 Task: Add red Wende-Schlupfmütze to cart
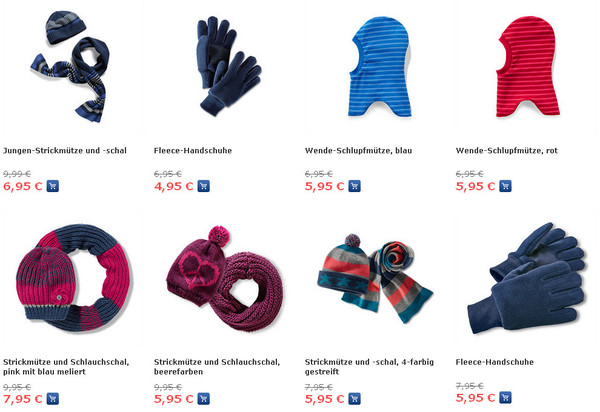coord(505,186)
